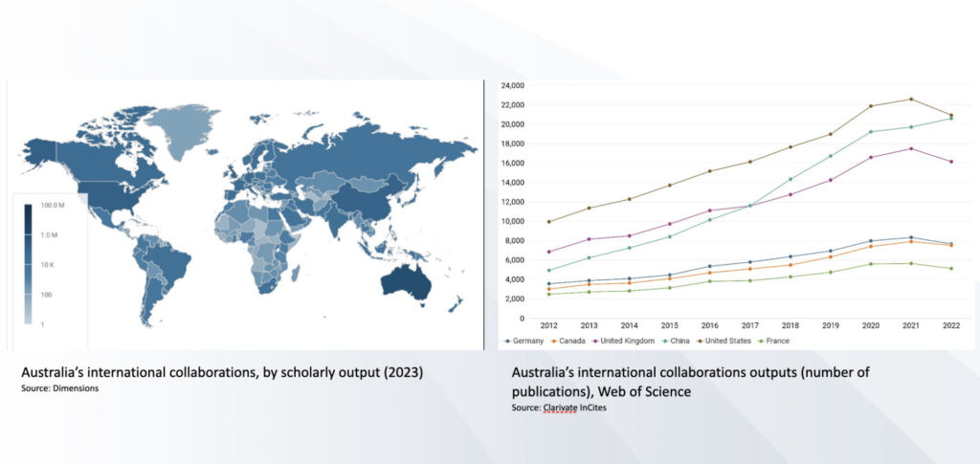
Task: Click the 100.0 M scale label
Action: click(53, 206)
